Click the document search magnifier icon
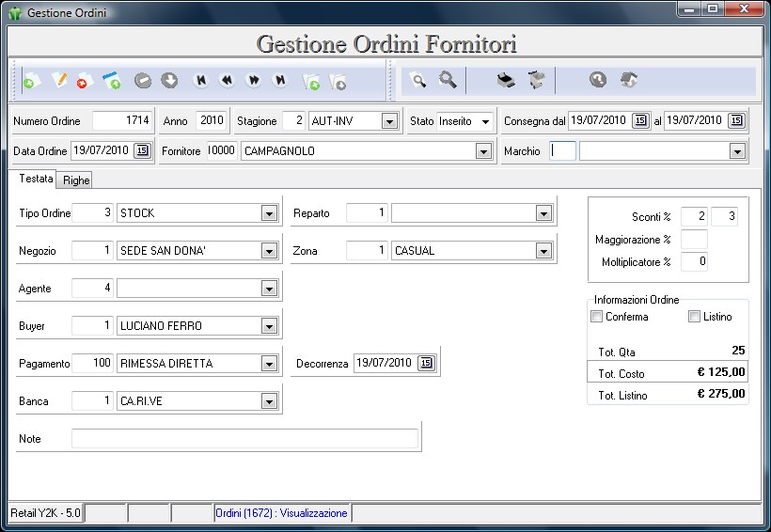The image size is (771, 532). [418, 80]
